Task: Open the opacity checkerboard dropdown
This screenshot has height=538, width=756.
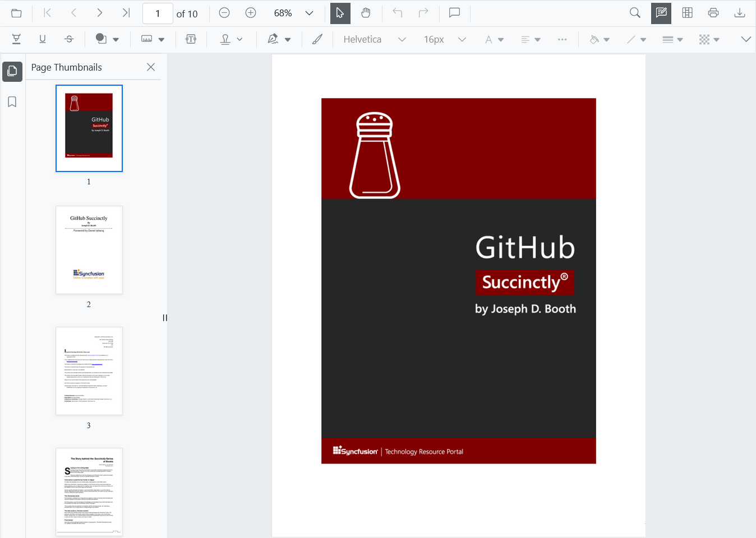Action: point(709,39)
